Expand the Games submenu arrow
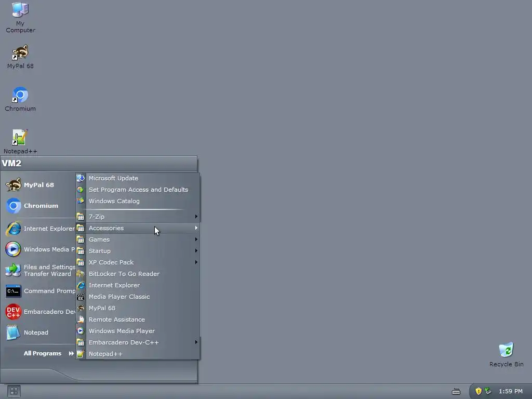The image size is (532, 399). (196, 240)
